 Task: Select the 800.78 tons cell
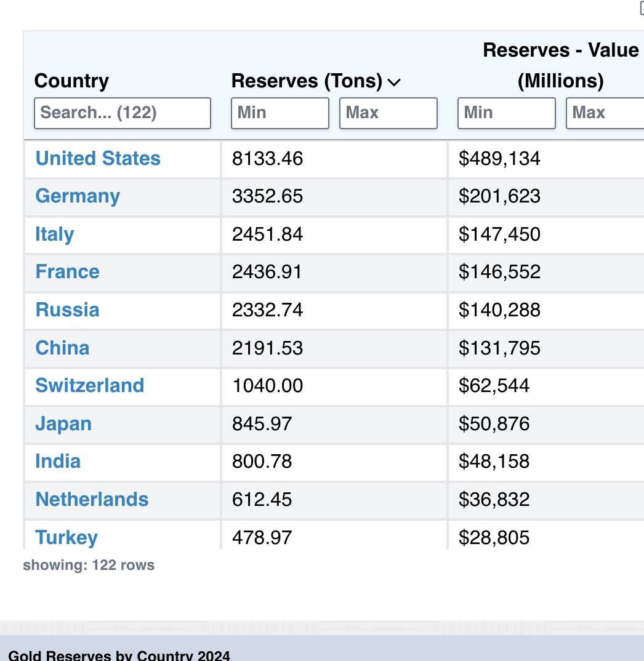click(x=334, y=462)
